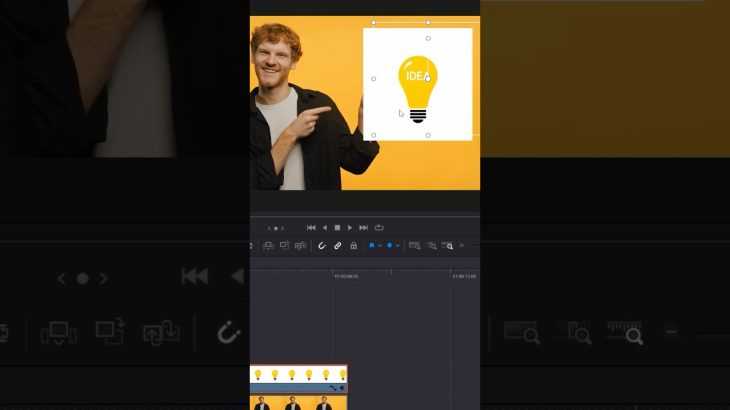
Task: Go to the next clip with the right arrow
Action: 283,228
